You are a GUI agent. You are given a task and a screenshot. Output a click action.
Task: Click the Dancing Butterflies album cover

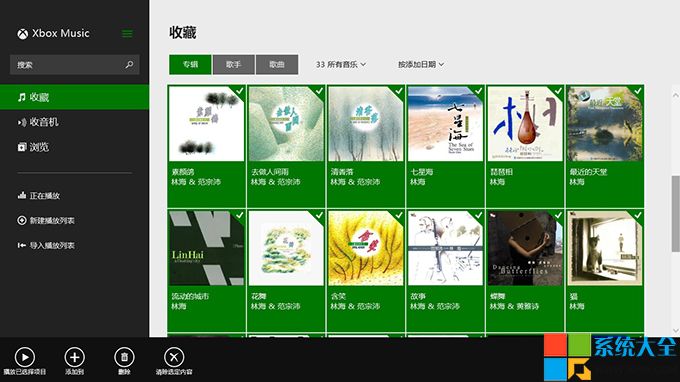(x=525, y=248)
